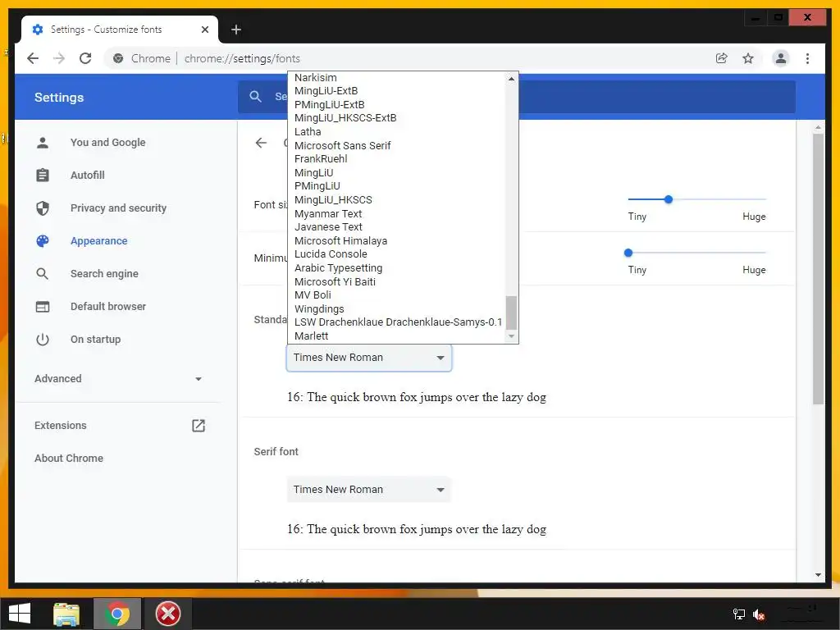840x630 pixels.
Task: Click the Chrome site info icon in address bar
Action: pyautogui.click(x=118, y=58)
